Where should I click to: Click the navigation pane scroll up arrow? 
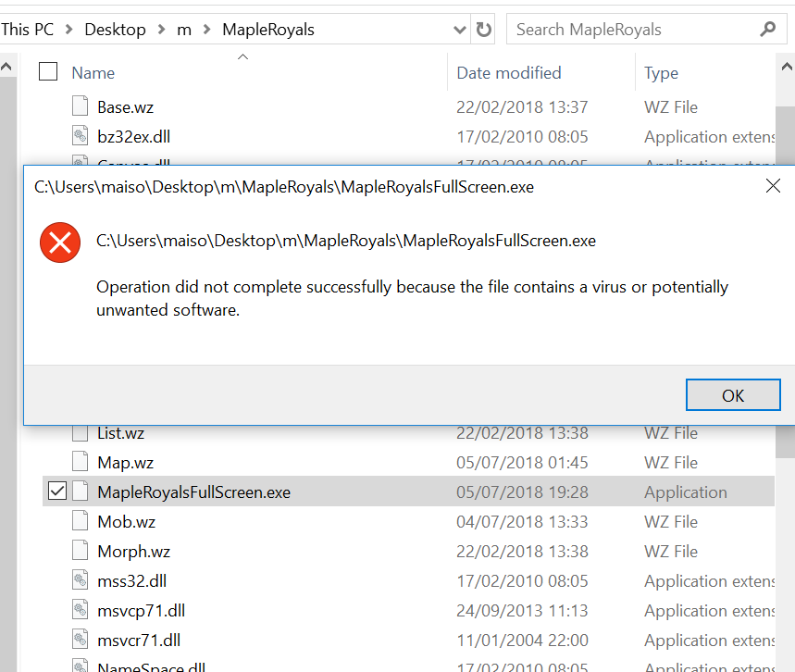[6, 67]
